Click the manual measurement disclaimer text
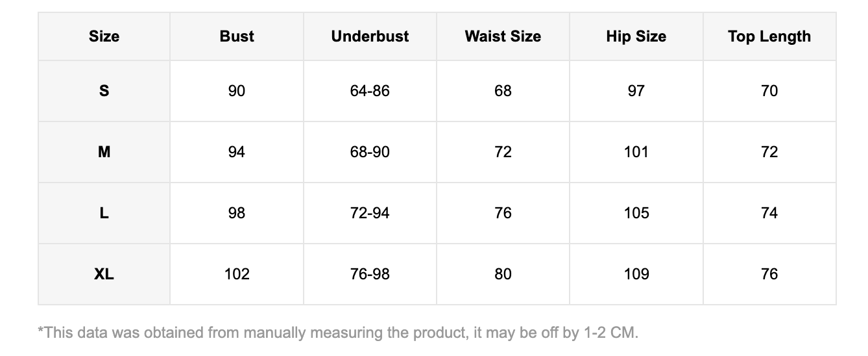Image resolution: width=868 pixels, height=356 pixels. [338, 333]
